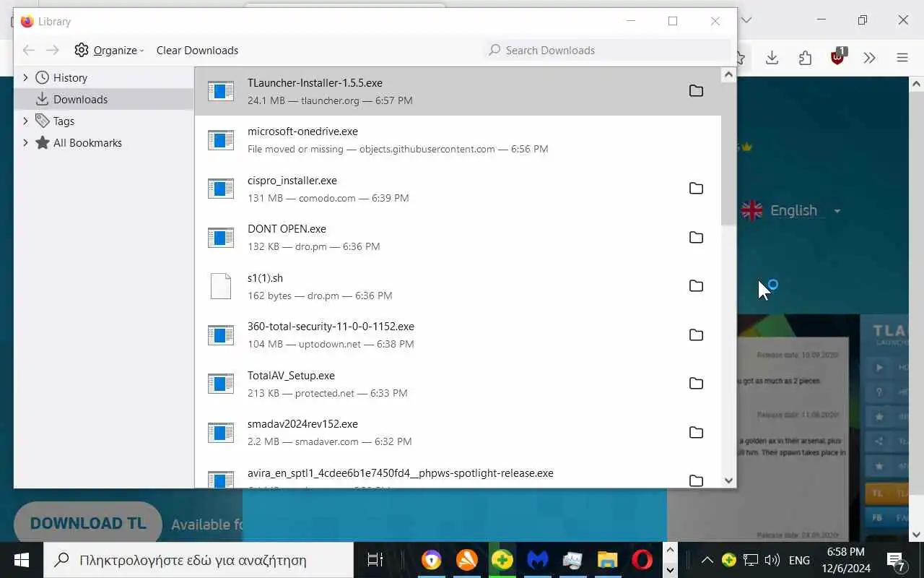This screenshot has width=924, height=578.
Task: Open containing folder for cispro_installer.exe
Action: [696, 189]
